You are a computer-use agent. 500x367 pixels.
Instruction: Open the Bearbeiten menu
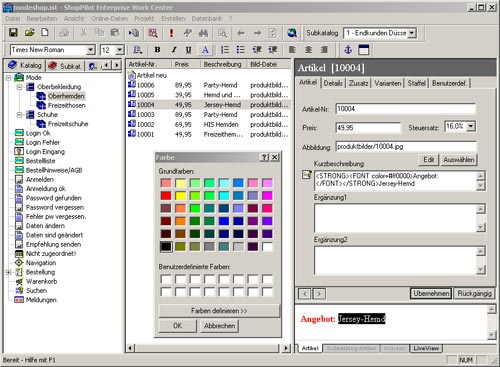[42, 19]
